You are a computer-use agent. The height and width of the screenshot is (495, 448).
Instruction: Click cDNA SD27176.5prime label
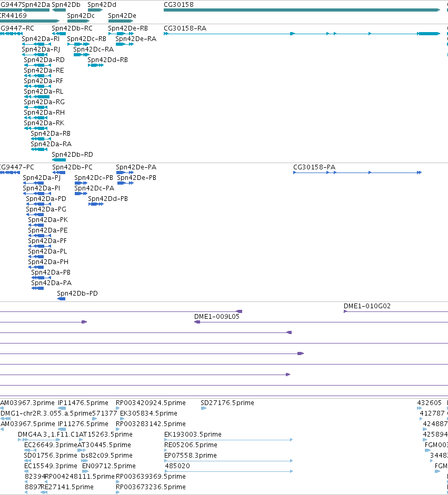coord(227,403)
